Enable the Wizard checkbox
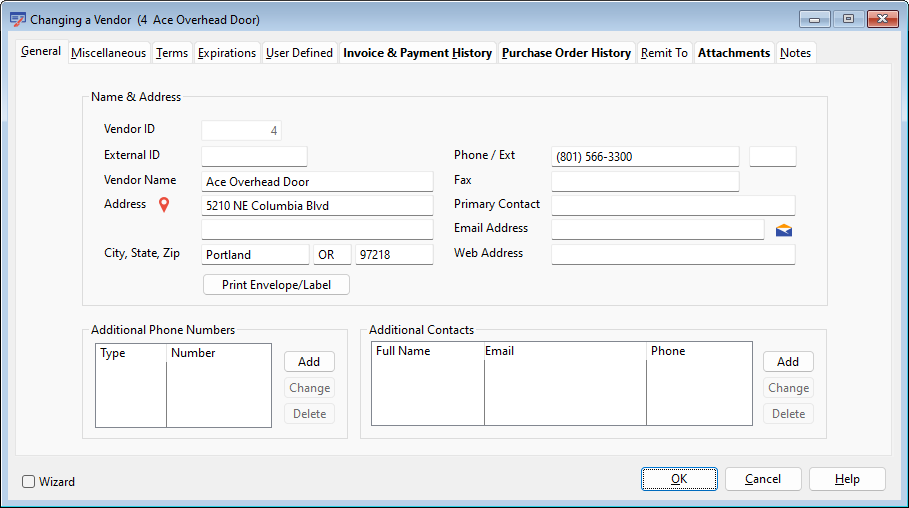The image size is (909, 508). click(29, 481)
